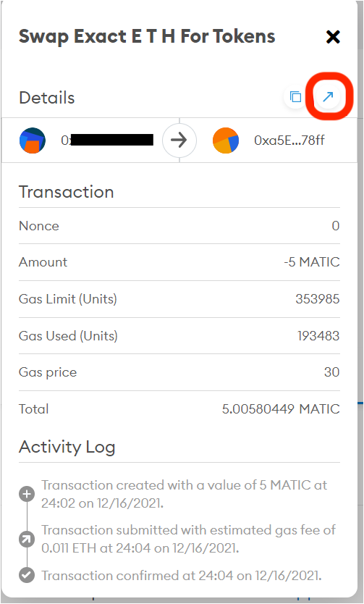
Task: Select the Total 5.00580449 MATIC value
Action: click(281, 408)
